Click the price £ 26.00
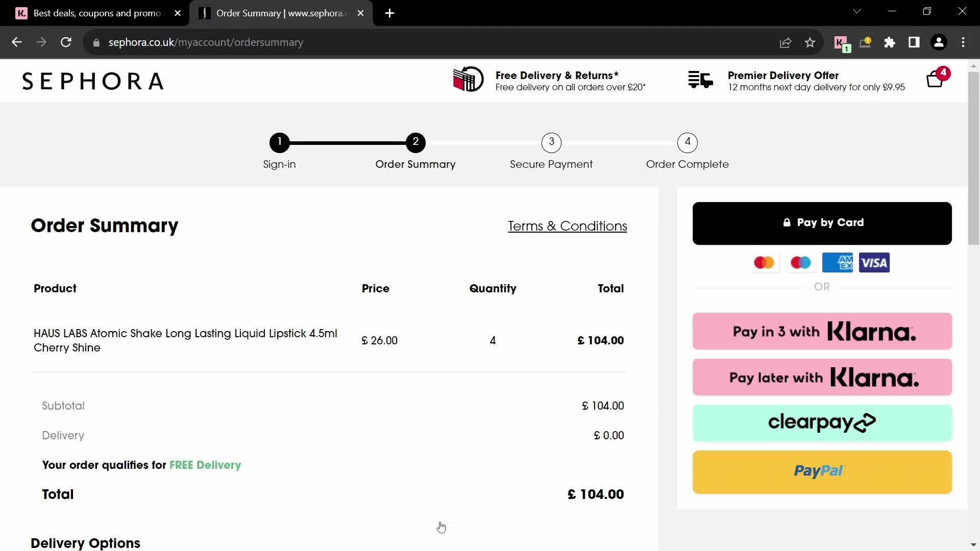Image resolution: width=980 pixels, height=551 pixels. [379, 340]
